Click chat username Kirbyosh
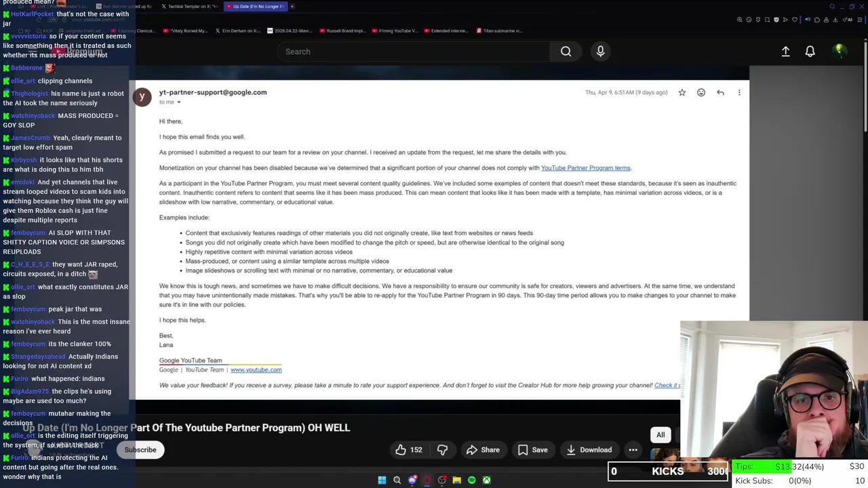868x488 pixels. (x=24, y=160)
